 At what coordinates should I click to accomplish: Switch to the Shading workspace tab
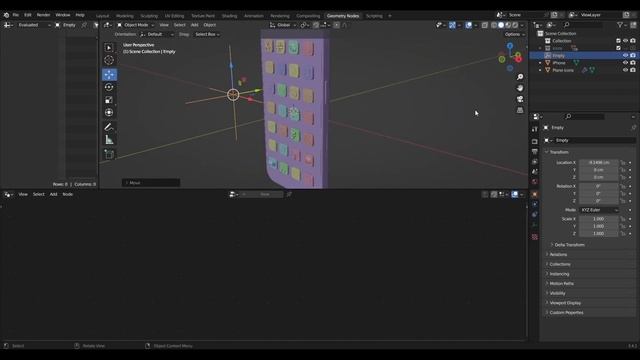(229, 16)
